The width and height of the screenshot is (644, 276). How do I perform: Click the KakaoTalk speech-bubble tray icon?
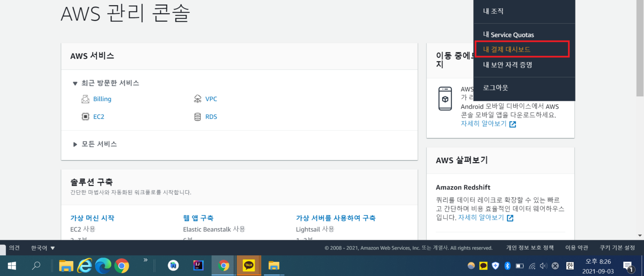point(483,266)
